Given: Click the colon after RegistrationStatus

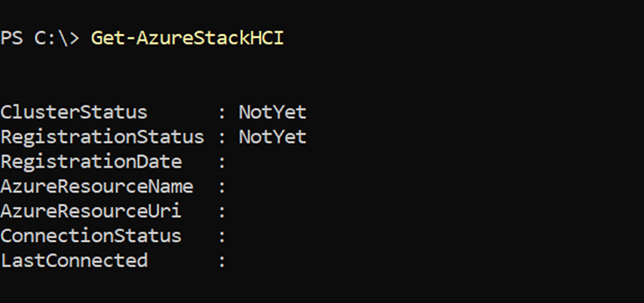Looking at the screenshot, I should coord(222,138).
